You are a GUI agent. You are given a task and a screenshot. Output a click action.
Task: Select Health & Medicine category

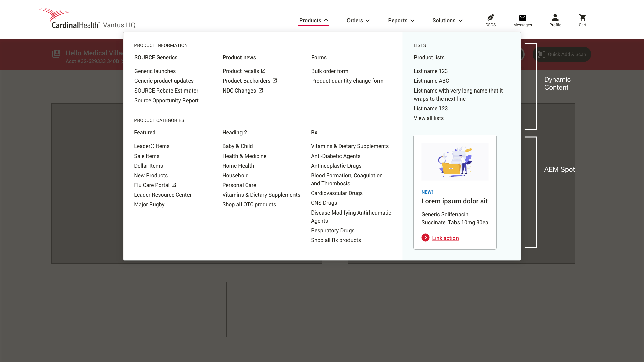point(244,156)
